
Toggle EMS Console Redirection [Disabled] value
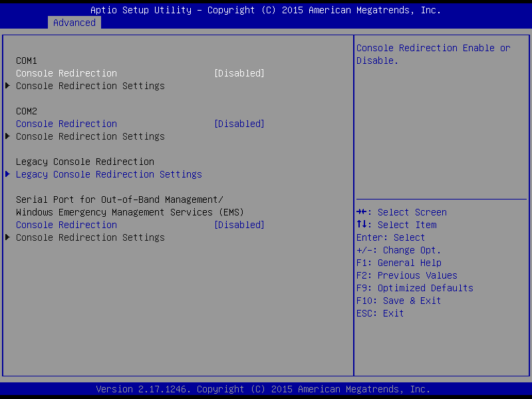click(x=239, y=225)
